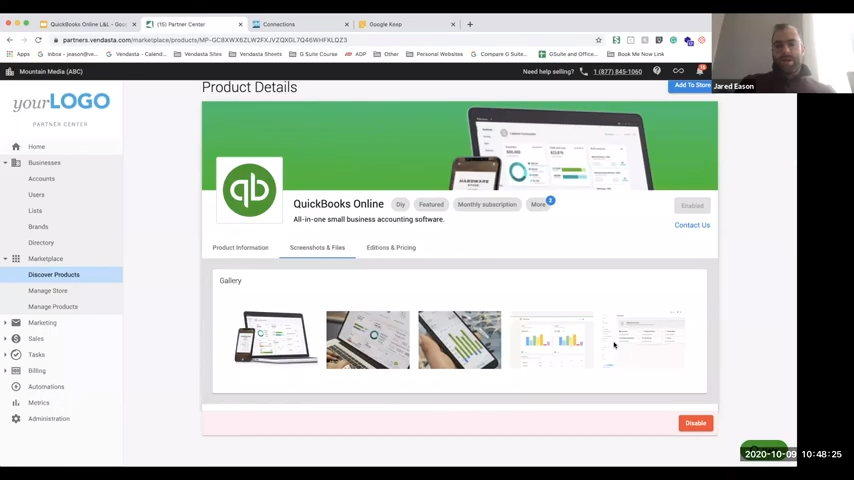Open the last gallery screenshot thumbnail
The width and height of the screenshot is (854, 480).
click(x=643, y=340)
